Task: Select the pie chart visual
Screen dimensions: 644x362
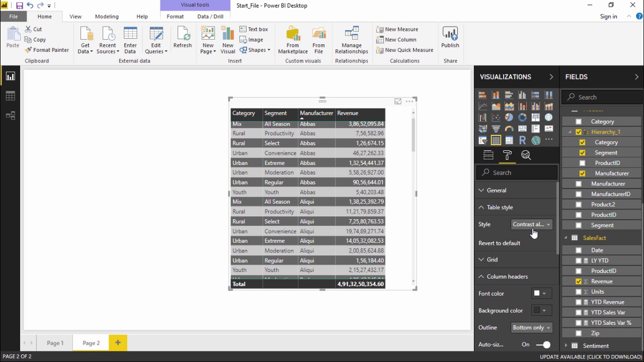Action: click(x=509, y=117)
